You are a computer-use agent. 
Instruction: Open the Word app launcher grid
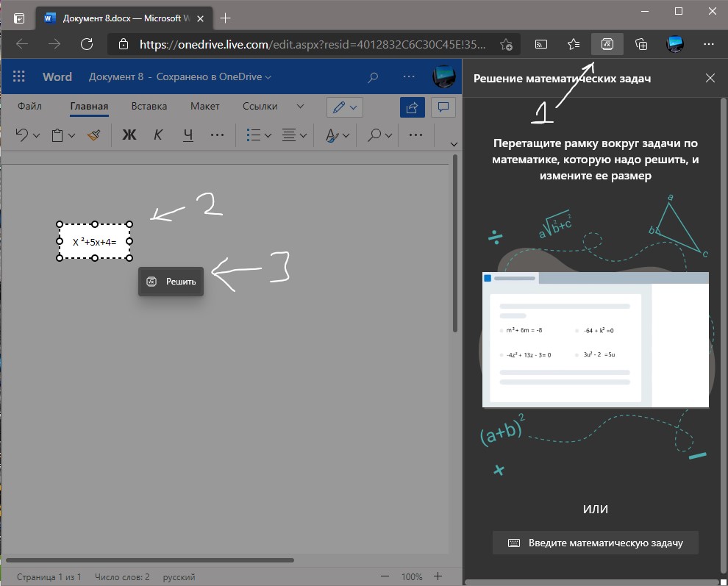18,76
